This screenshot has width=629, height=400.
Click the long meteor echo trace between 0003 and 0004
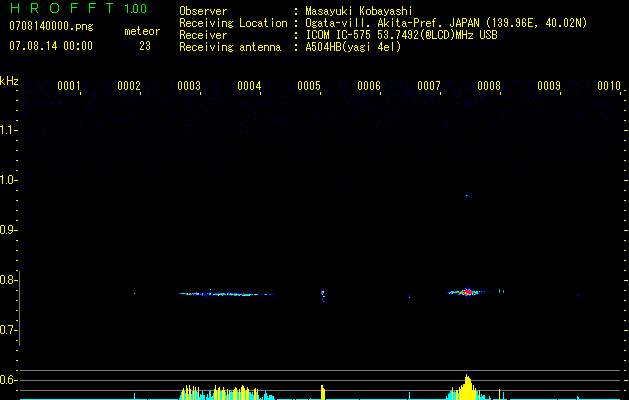pos(227,294)
